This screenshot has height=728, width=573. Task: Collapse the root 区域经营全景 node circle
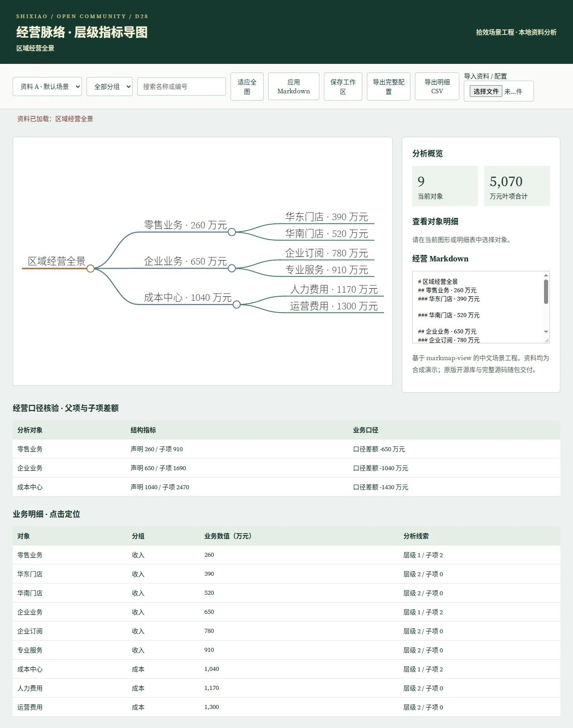coord(91,269)
